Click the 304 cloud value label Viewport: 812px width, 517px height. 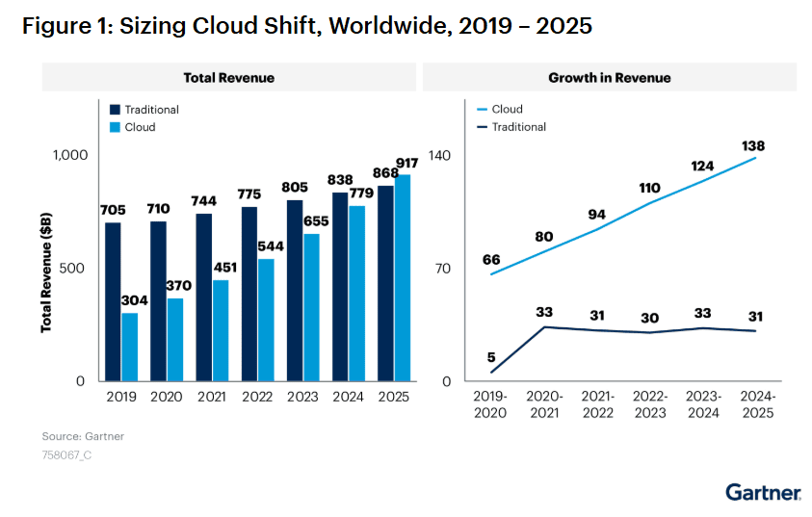pos(135,300)
